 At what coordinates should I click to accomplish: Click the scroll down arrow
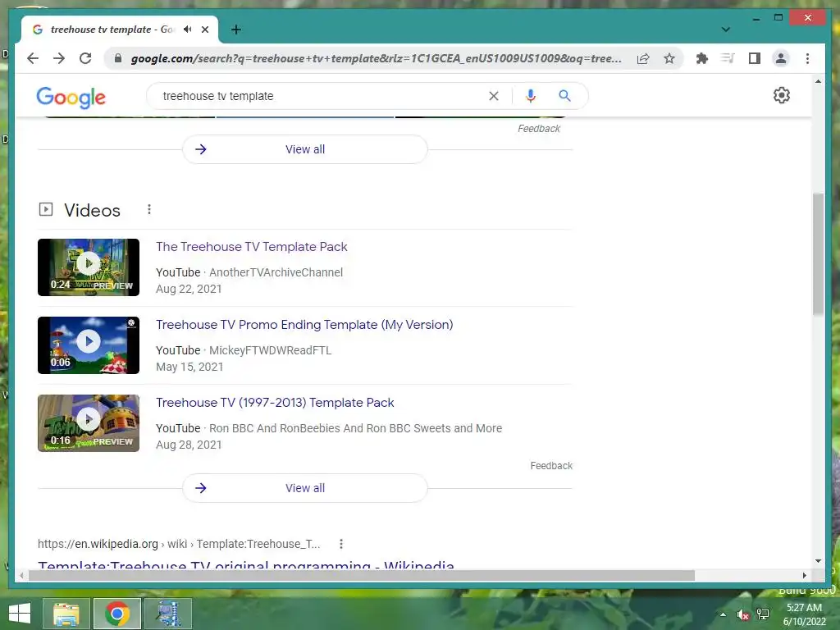pyautogui.click(x=818, y=561)
